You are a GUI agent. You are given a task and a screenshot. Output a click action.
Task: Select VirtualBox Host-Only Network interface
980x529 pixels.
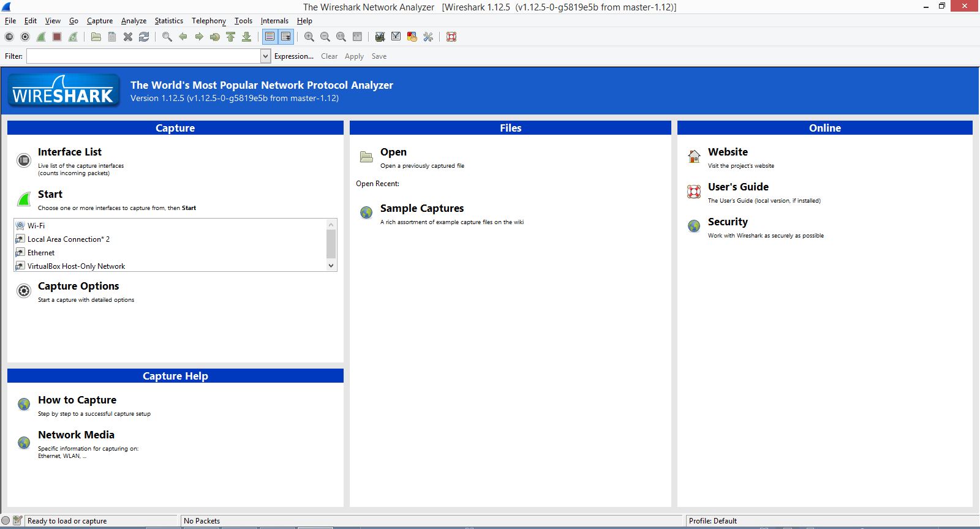(x=170, y=266)
